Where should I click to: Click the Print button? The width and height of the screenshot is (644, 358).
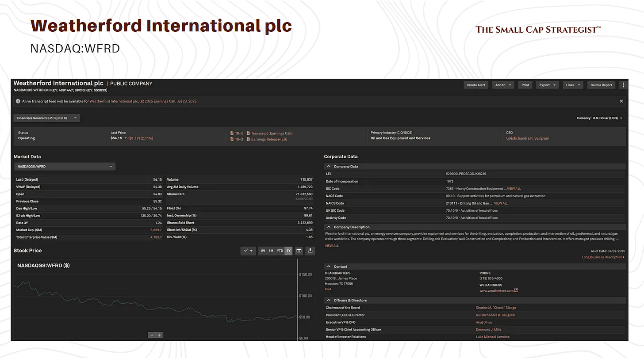click(x=525, y=85)
